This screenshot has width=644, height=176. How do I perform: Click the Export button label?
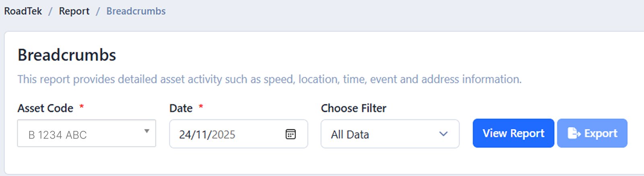(601, 133)
